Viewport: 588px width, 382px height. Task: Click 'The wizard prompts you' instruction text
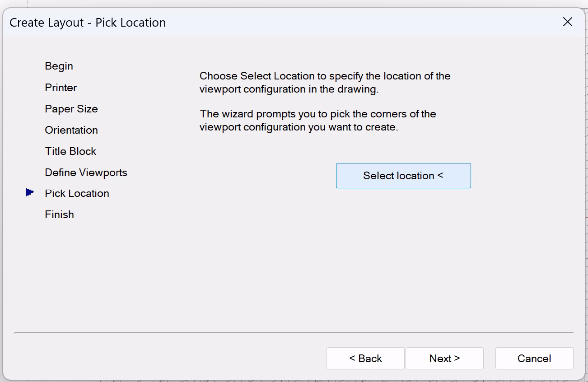click(x=318, y=121)
